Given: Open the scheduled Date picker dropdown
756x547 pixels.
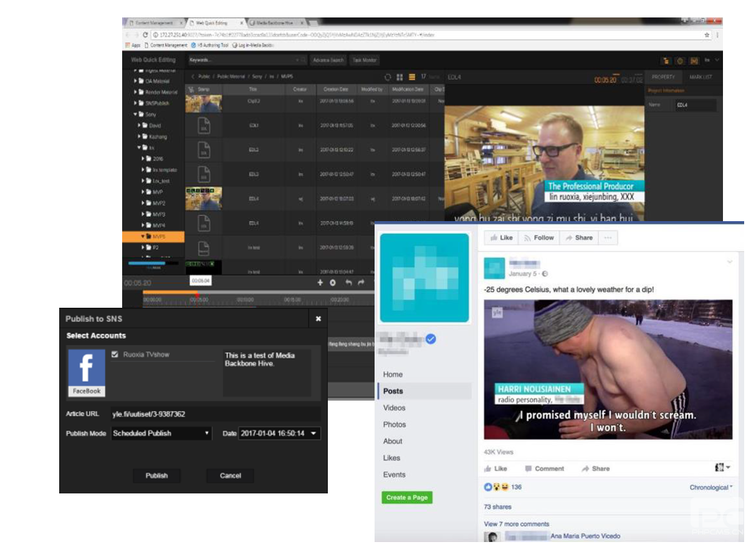Looking at the screenshot, I should pyautogui.click(x=313, y=433).
